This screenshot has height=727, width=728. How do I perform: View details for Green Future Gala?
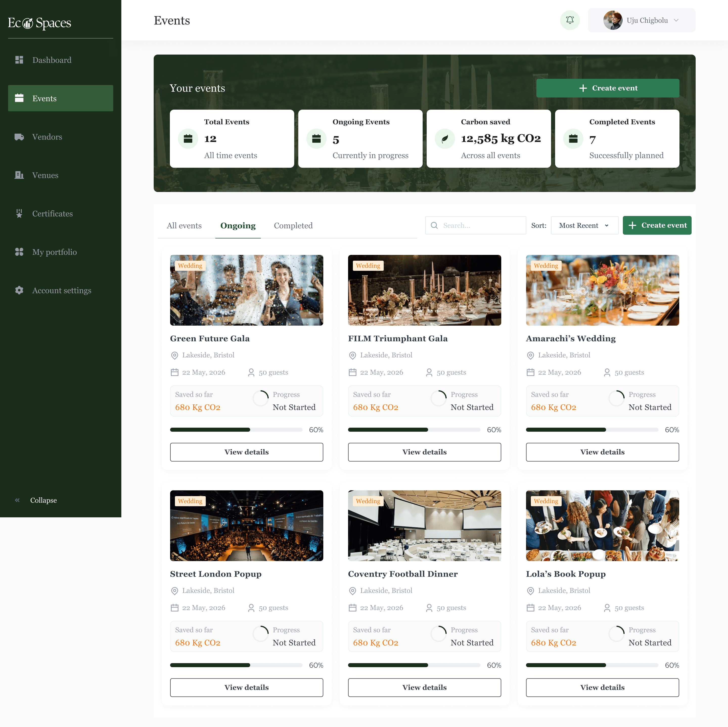pyautogui.click(x=246, y=452)
